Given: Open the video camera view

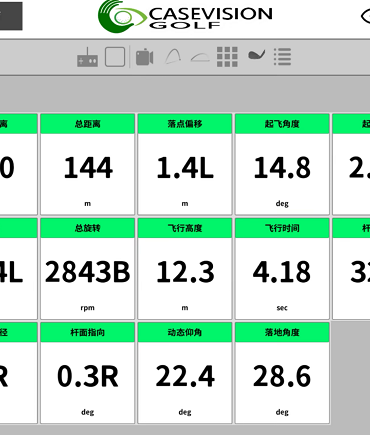Looking at the screenshot, I should point(144,57).
